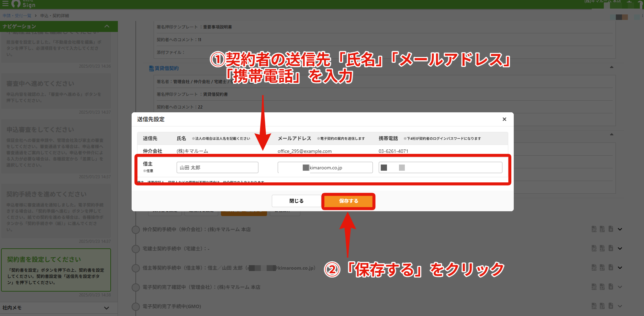
Task: Click the 37 document icon for 宅建士契約手続中 row
Action: coord(602,248)
